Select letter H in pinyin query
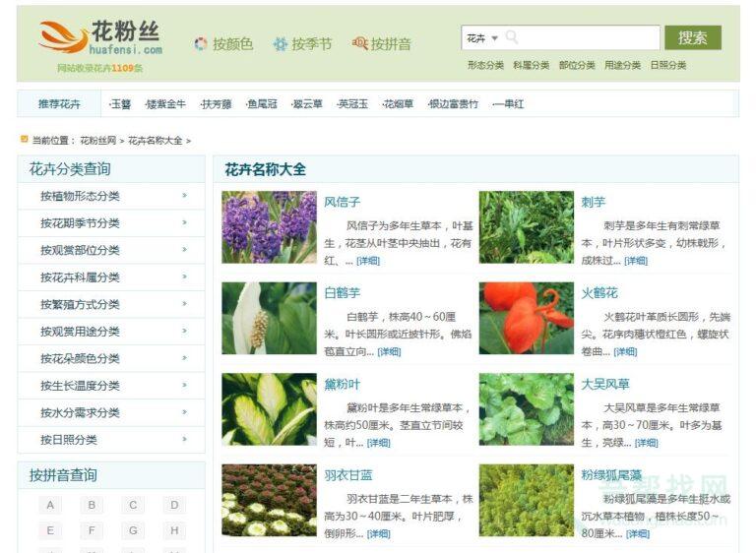The image size is (756, 553). 174,531
